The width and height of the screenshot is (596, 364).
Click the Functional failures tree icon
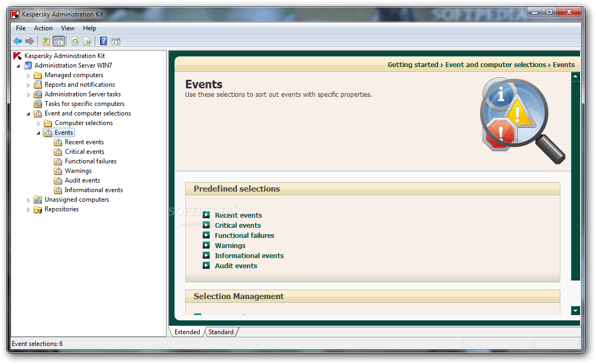point(58,161)
